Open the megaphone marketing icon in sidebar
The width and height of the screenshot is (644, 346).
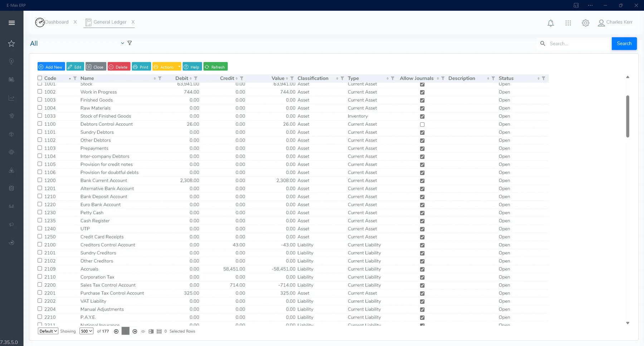click(11, 224)
